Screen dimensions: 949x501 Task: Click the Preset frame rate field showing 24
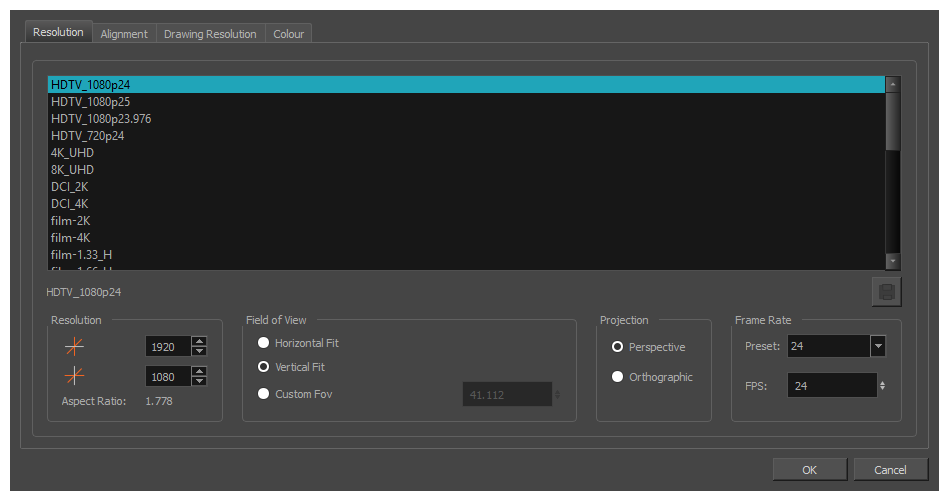[829, 346]
